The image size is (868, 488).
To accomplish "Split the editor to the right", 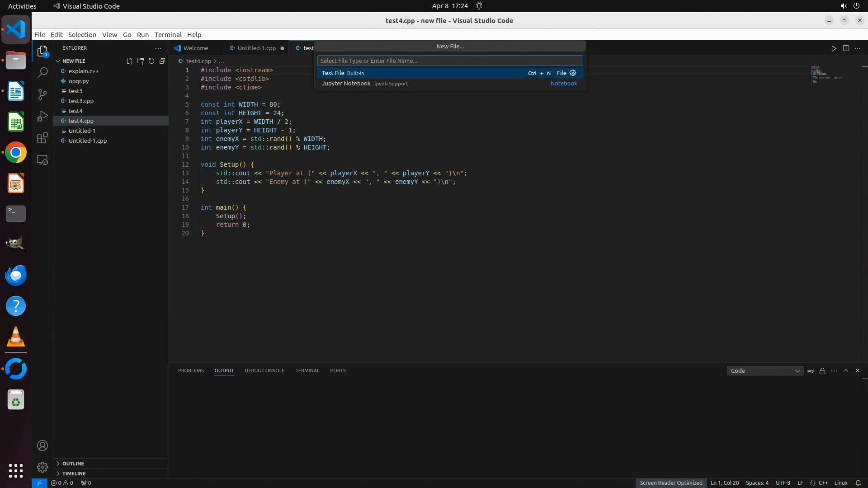I will tap(846, 48).
